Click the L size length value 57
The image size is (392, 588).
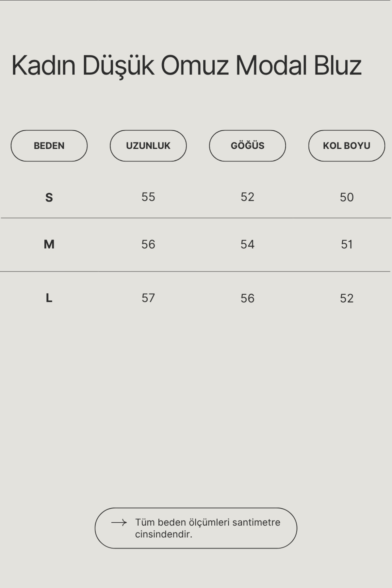point(148,298)
